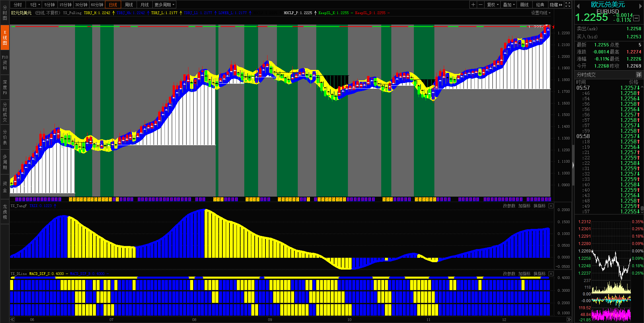Go to previous symbol with left arrow
Viewport: 644px width, 323px height.
pos(578,6)
